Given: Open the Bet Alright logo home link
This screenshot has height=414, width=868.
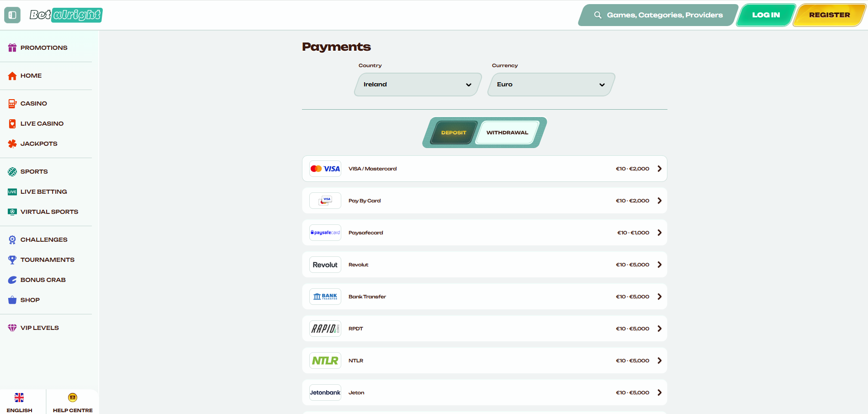Looking at the screenshot, I should (66, 15).
